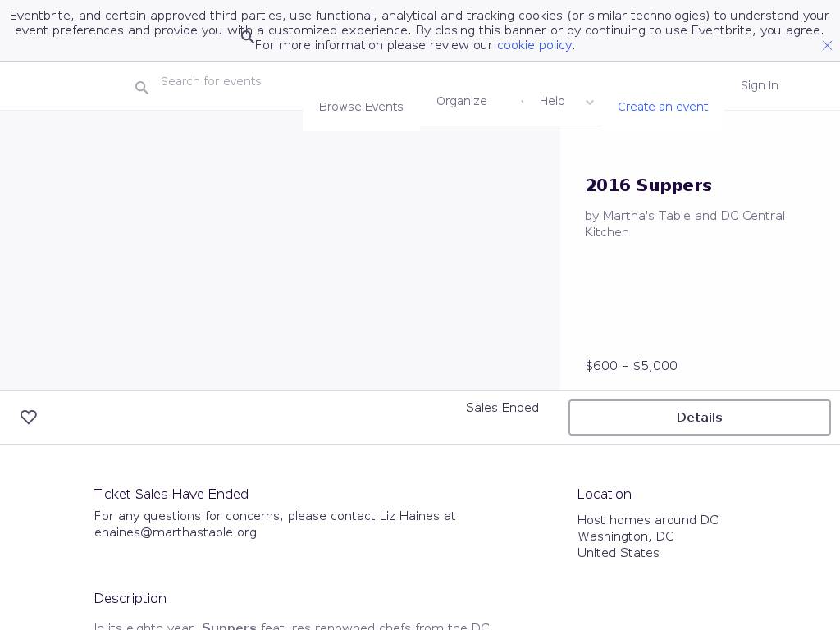Click the 2016 Suppers event title
Image resolution: width=840 pixels, height=630 pixels.
(x=648, y=185)
